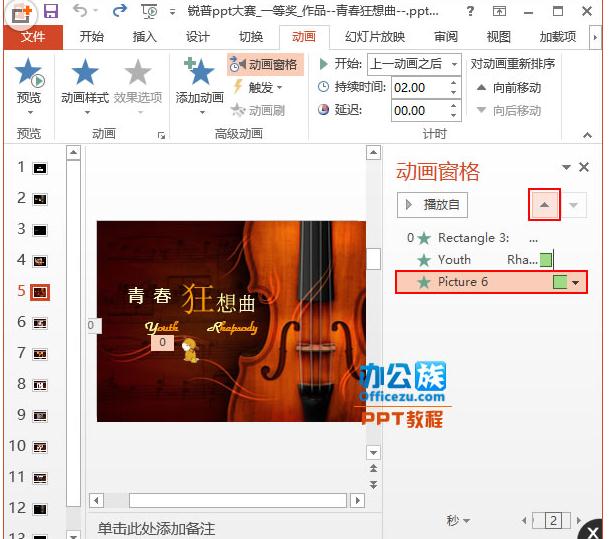616x539 pixels.
Task: Select the small cartoon character picture on slide
Action: [190, 350]
